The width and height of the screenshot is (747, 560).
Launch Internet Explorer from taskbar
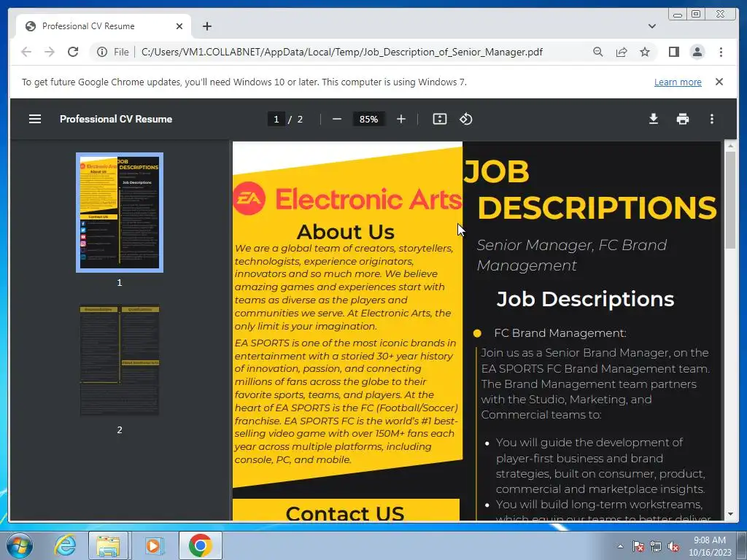click(65, 545)
